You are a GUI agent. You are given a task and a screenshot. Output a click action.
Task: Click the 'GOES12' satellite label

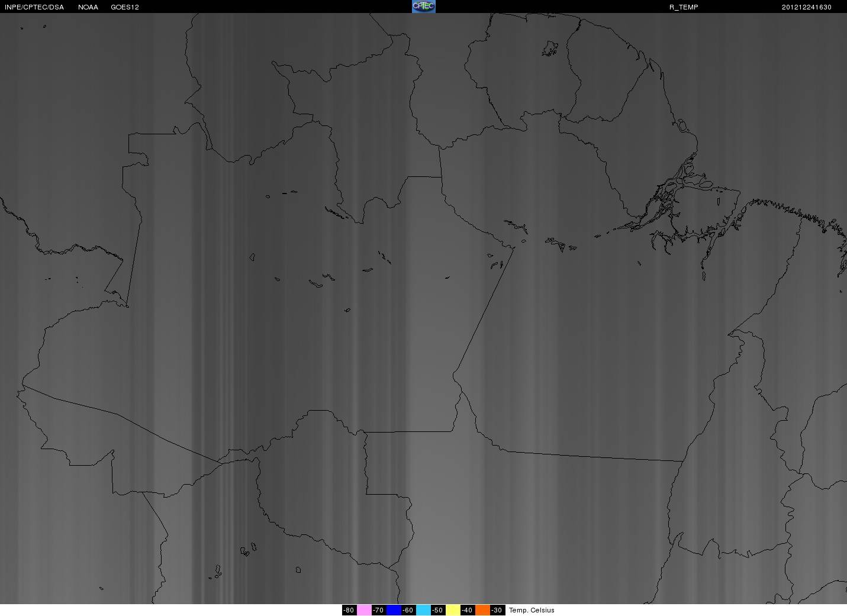coord(125,7)
